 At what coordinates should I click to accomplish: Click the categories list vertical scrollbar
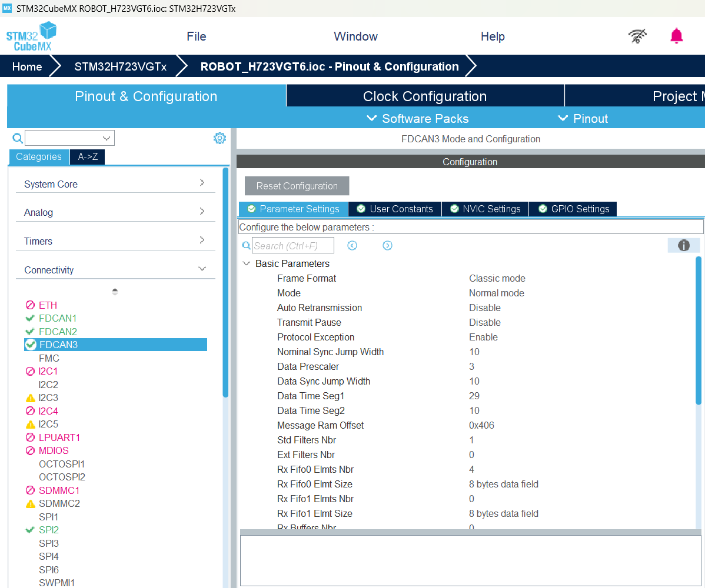pyautogui.click(x=226, y=283)
